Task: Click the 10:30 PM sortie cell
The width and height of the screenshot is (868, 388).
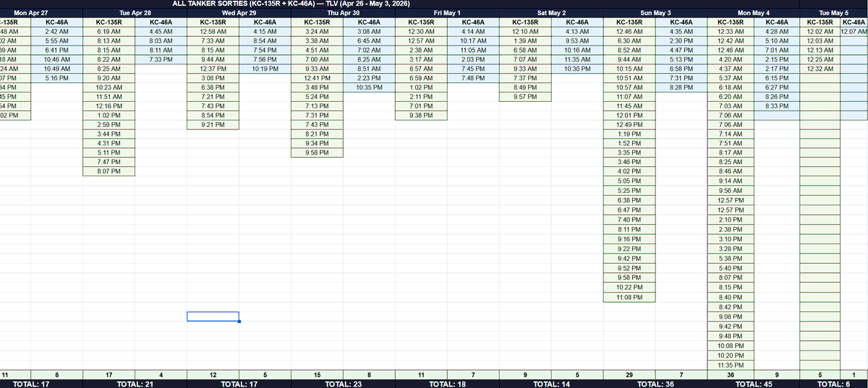Action: 577,69
